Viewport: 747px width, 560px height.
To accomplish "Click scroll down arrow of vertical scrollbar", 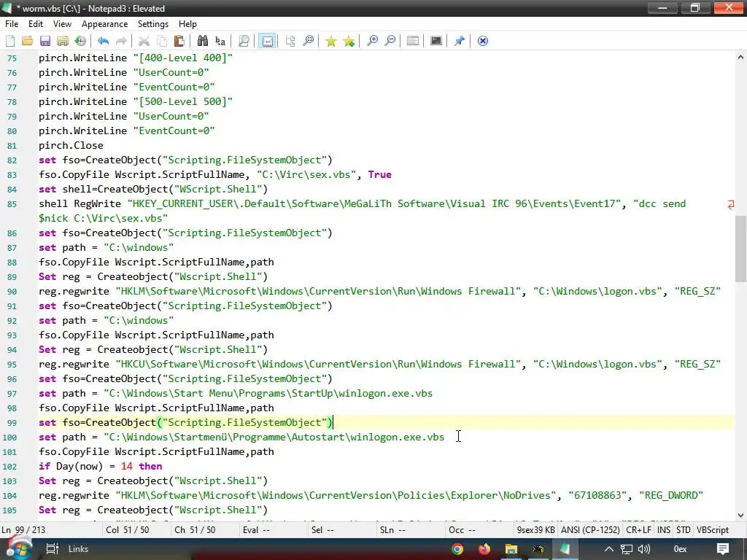I will (x=740, y=516).
